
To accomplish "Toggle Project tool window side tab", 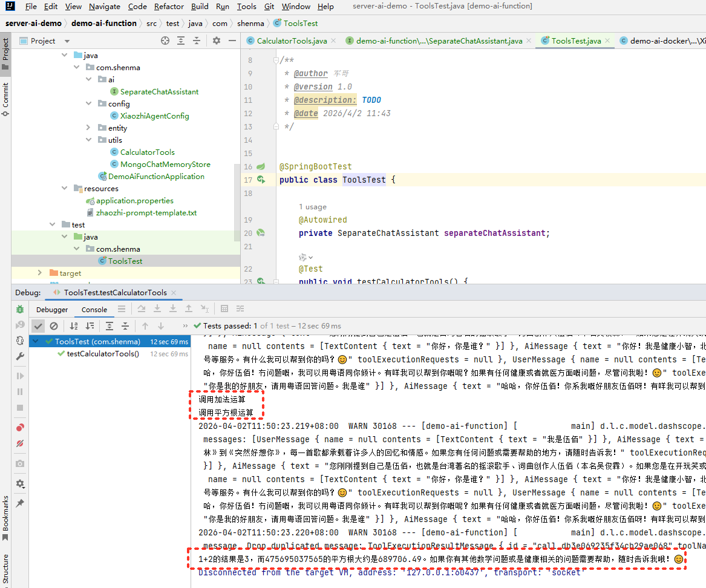I will click(5, 50).
